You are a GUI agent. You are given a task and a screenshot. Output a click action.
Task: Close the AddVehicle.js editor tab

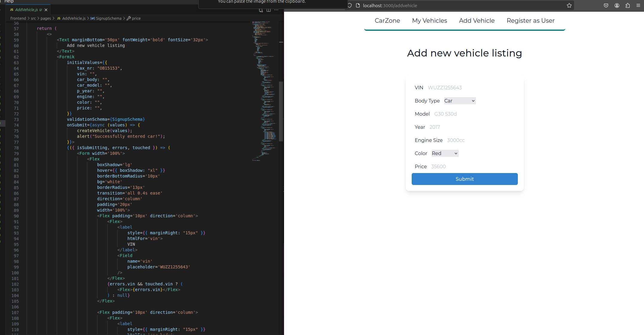pos(46,10)
